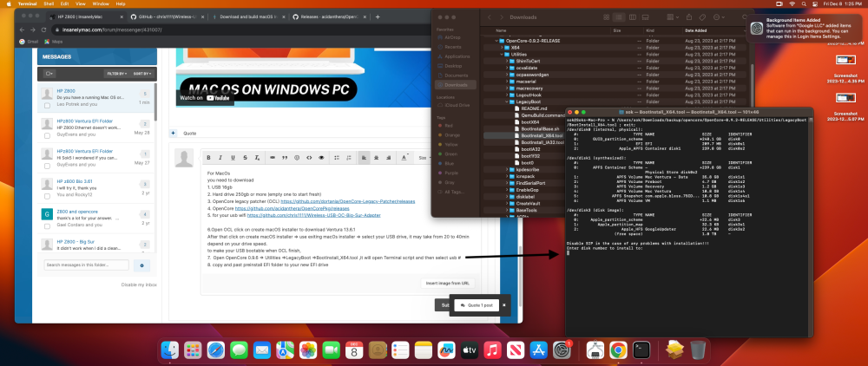Tick the checkbox for Z800 and opencore message
Image resolution: width=868 pixels, height=366 pixels.
point(47,225)
